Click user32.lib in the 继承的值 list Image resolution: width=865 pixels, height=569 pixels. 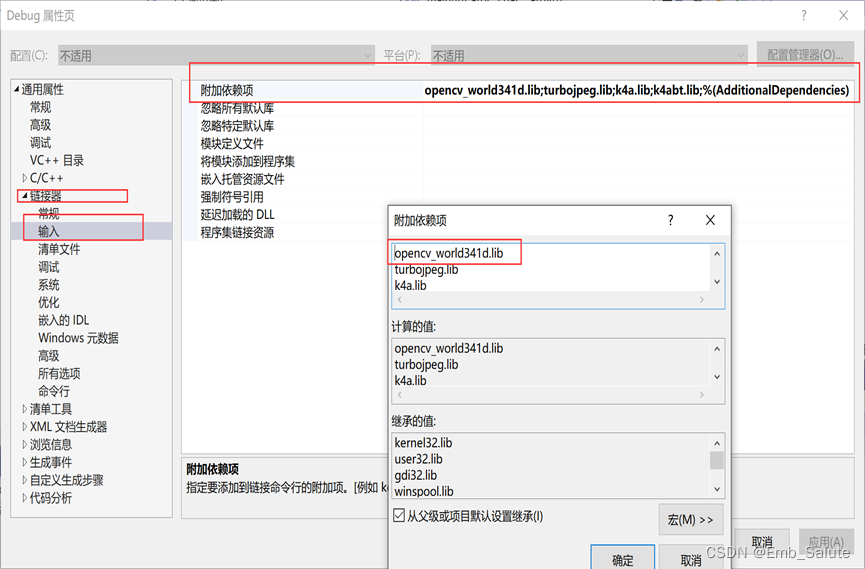click(x=418, y=459)
